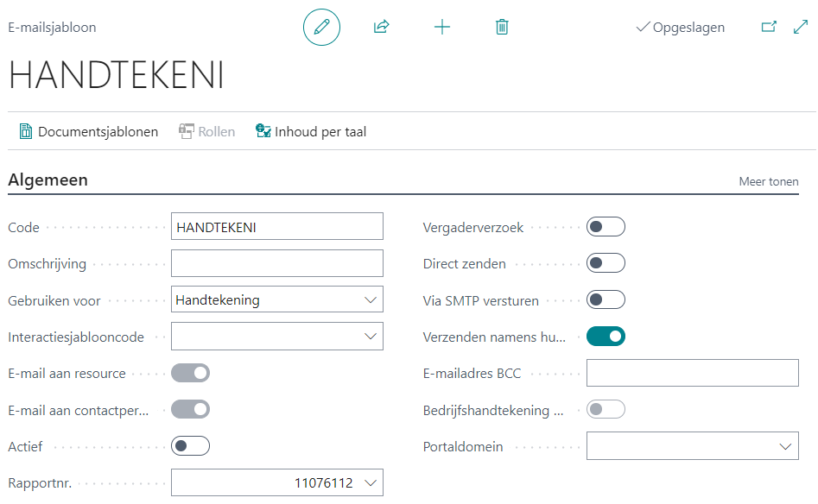The image size is (818, 504).
Task: Turn on Direct zenden switch
Action: click(x=606, y=264)
